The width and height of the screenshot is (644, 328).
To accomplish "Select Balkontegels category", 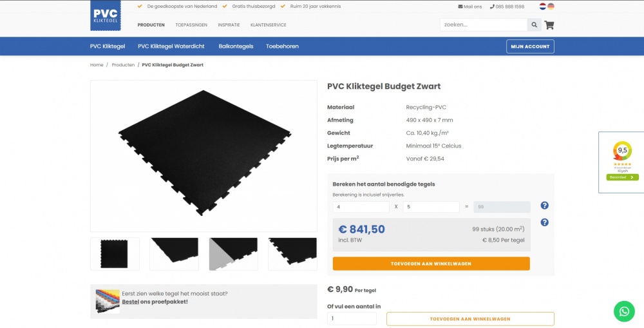I will (236, 46).
